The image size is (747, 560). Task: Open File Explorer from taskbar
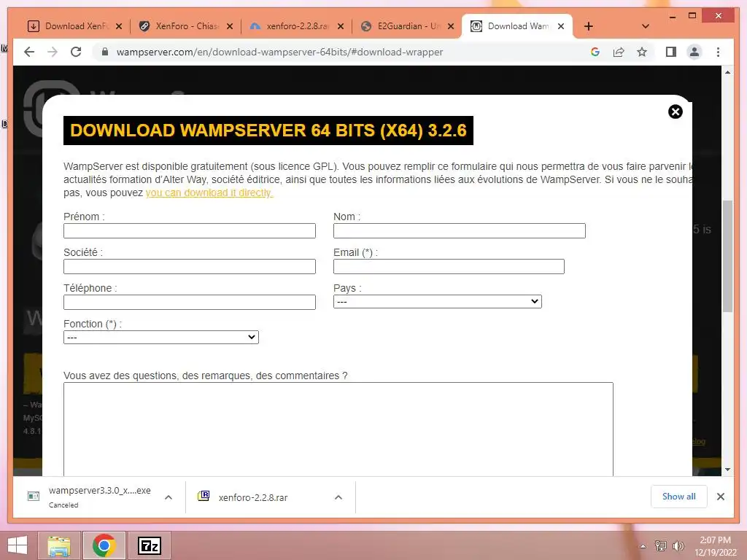[60, 545]
